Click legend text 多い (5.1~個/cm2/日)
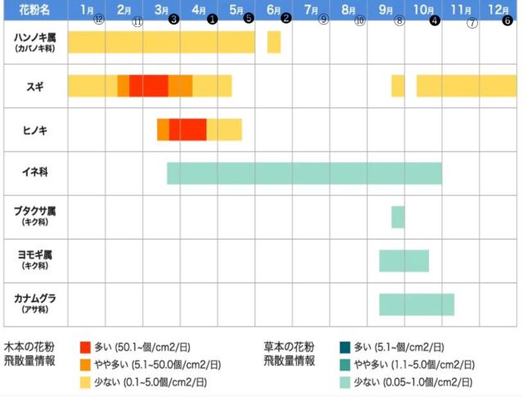 pos(399,347)
